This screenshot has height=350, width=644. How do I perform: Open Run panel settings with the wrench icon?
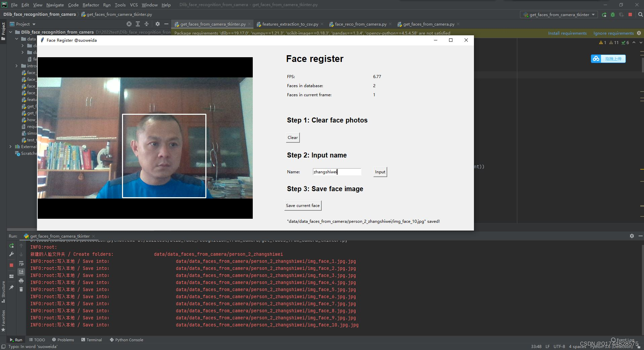coord(11,254)
